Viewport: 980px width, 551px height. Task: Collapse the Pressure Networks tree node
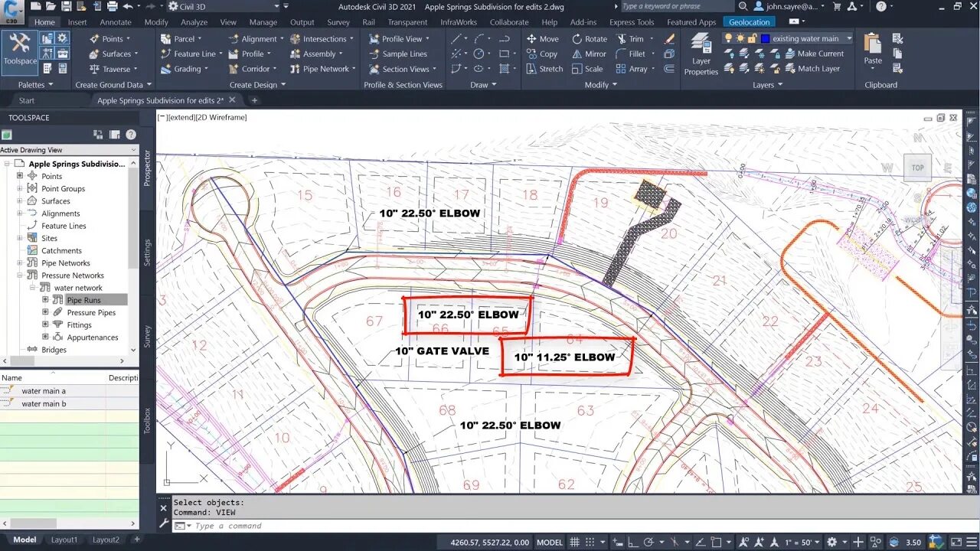pos(20,275)
